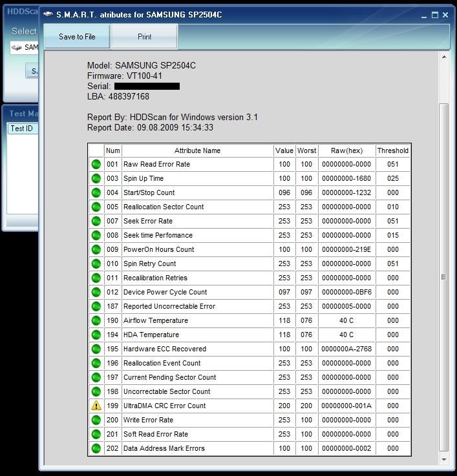The width and height of the screenshot is (457, 476).
Task: Click the drive icon in HDDScan select box
Action: [17, 48]
